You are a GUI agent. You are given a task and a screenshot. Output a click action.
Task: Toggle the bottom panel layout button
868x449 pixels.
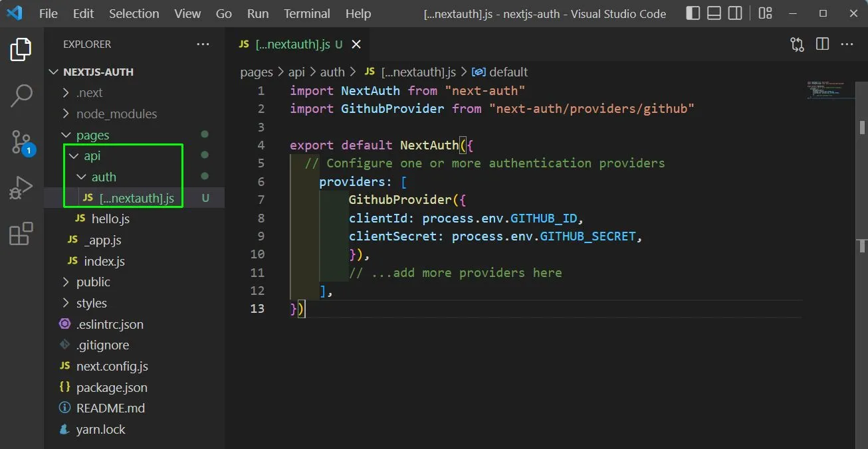714,13
